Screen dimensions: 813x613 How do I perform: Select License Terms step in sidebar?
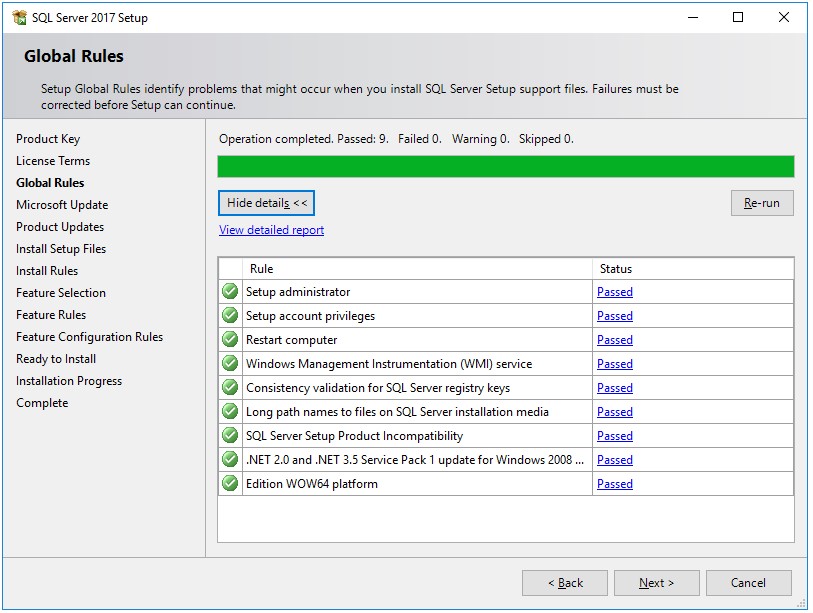point(53,161)
